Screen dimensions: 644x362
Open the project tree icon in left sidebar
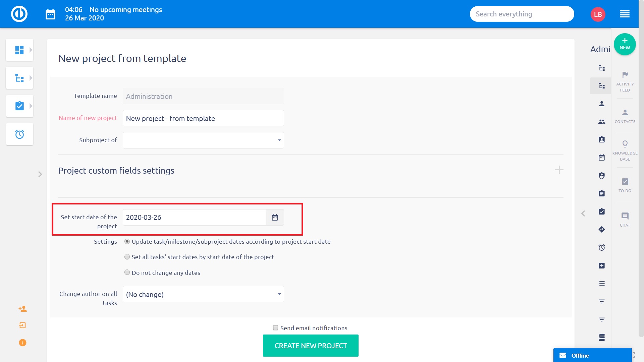[19, 78]
